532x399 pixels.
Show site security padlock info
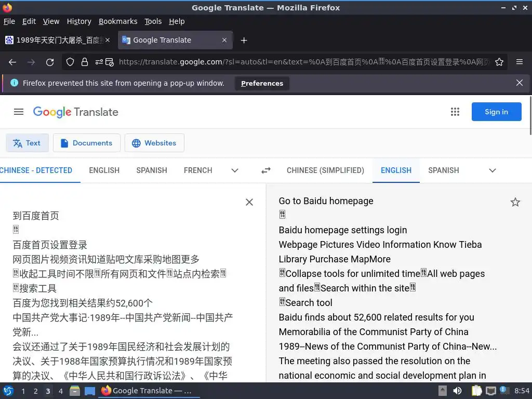point(85,62)
